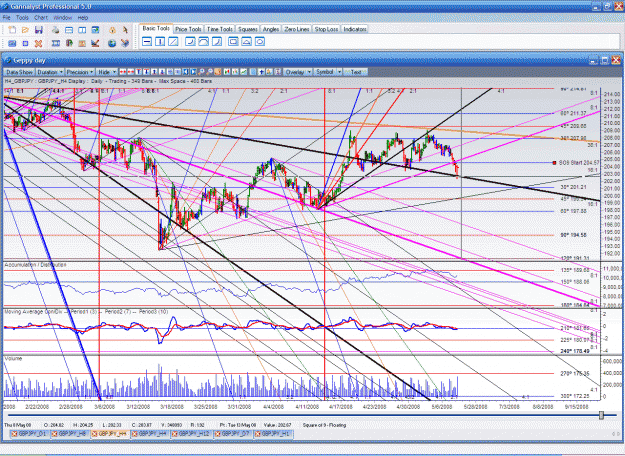Click the chart scroll slider handle
This screenshot has height=456, width=625.
601,415
